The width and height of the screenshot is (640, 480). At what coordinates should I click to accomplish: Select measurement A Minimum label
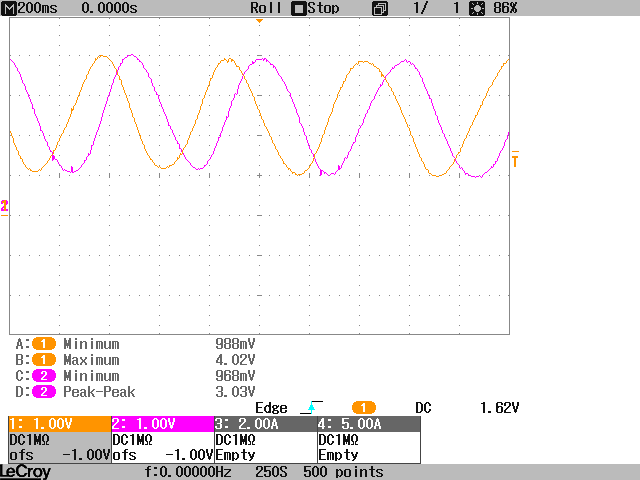click(91, 344)
